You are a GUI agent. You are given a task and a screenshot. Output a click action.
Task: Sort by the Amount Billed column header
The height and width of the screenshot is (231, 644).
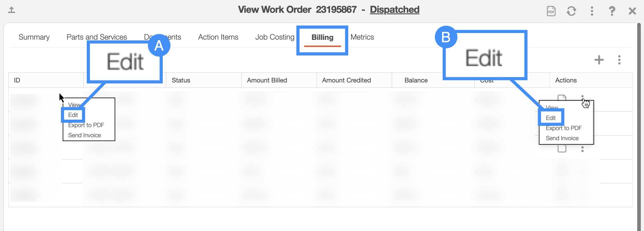pos(267,80)
